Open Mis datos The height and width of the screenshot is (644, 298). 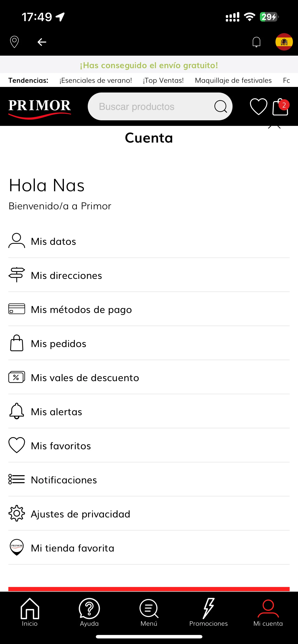[x=149, y=241]
